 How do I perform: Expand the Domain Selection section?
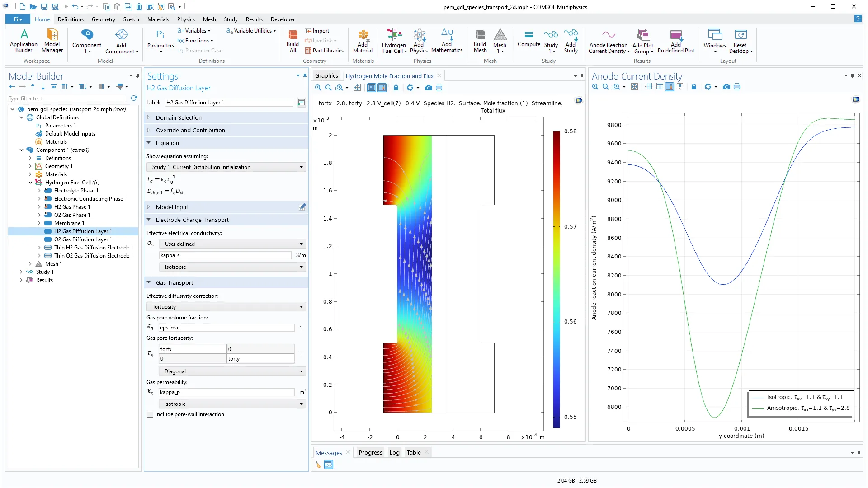[x=179, y=117]
